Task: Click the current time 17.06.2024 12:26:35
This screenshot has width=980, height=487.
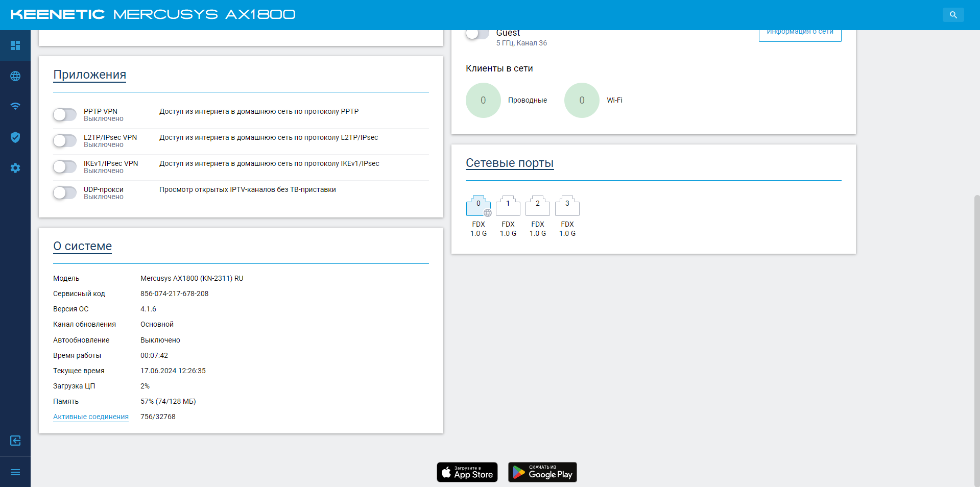Action: [x=173, y=371]
